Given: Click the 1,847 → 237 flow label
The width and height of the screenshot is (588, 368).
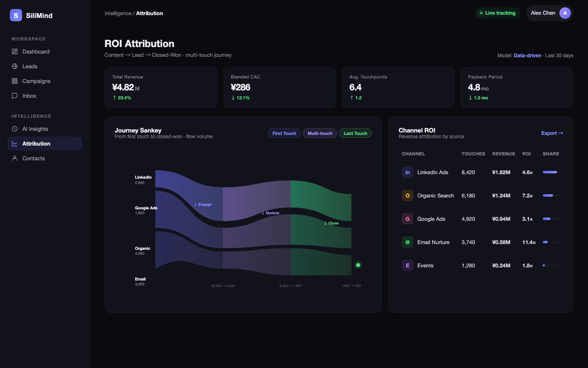Looking at the screenshot, I should pos(351,286).
